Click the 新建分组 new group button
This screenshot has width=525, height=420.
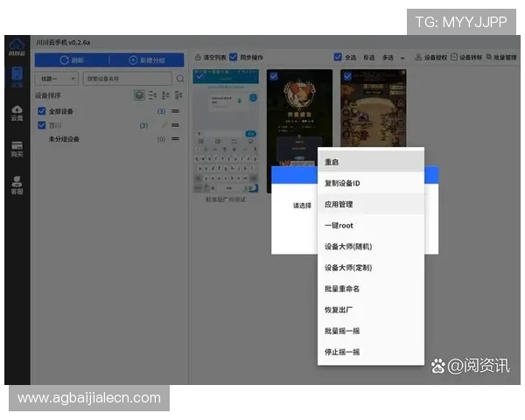[x=147, y=60]
